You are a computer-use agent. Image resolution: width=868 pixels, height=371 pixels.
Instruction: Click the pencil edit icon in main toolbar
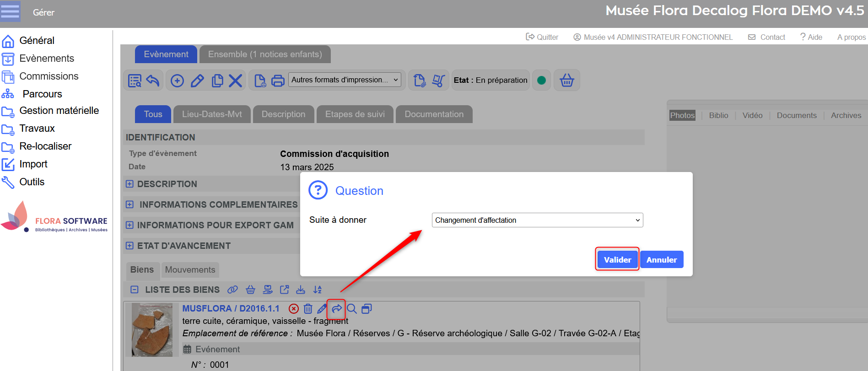[197, 81]
